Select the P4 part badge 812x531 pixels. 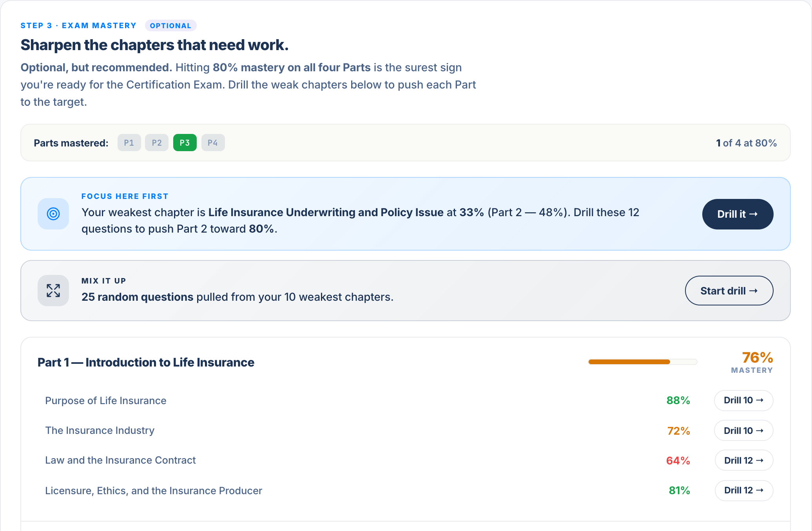tap(213, 143)
